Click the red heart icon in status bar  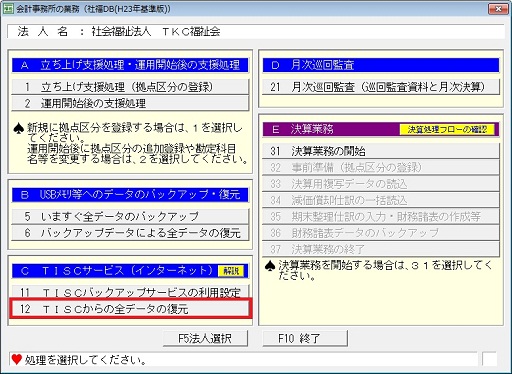16,360
